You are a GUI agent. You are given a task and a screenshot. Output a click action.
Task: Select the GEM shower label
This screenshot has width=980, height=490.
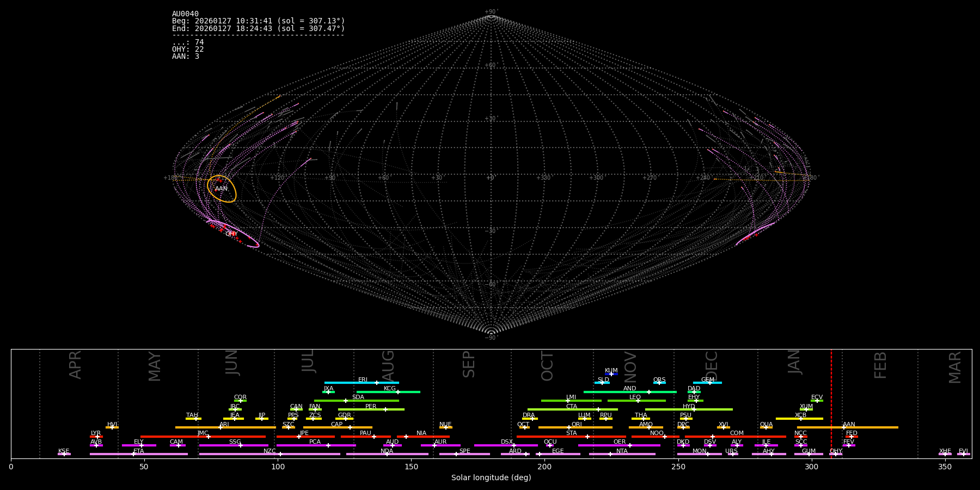click(x=708, y=380)
